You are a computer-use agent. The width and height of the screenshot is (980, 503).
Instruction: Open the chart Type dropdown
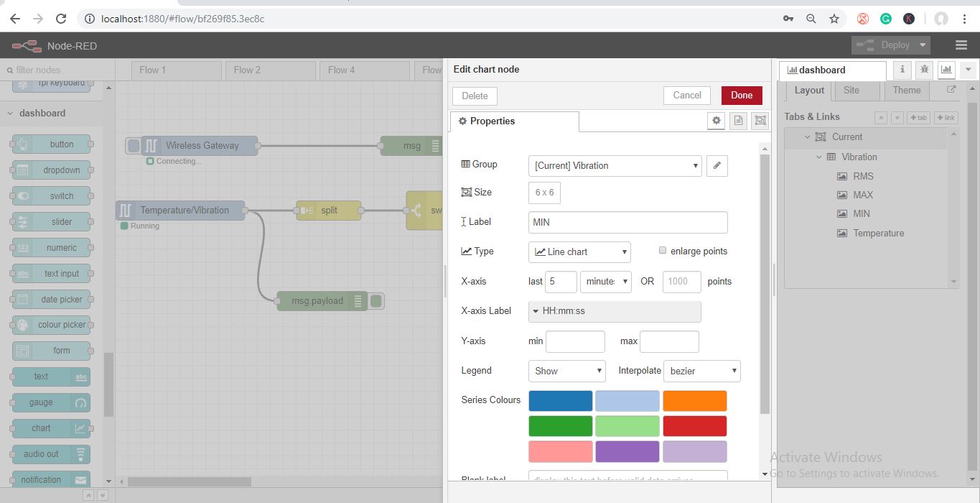[579, 251]
